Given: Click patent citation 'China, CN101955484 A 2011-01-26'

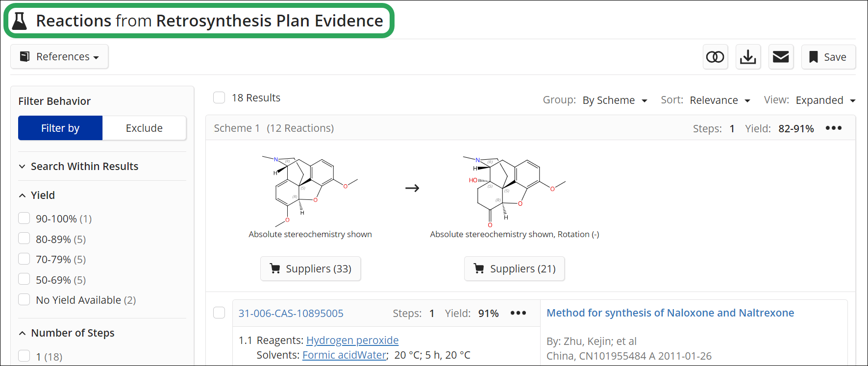Looking at the screenshot, I should coord(629,356).
